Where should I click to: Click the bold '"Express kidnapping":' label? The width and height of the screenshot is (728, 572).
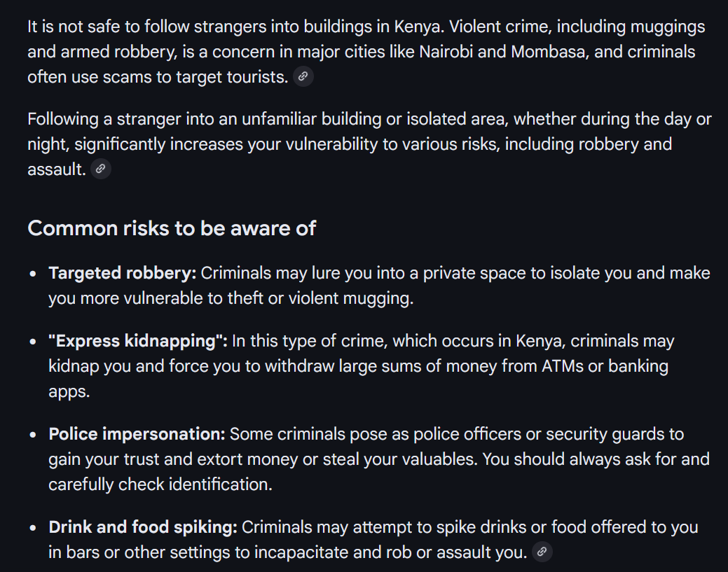click(x=138, y=341)
